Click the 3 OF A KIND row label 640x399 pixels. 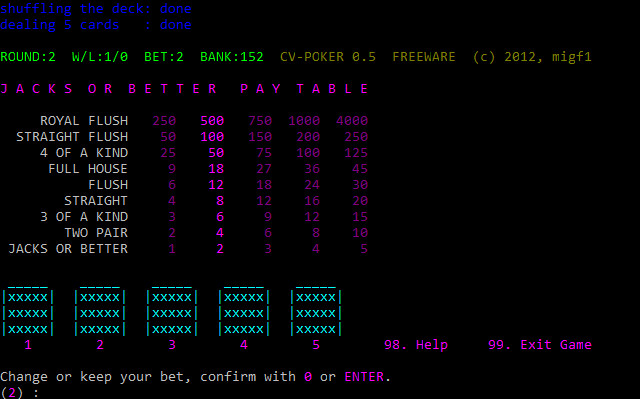(84, 217)
